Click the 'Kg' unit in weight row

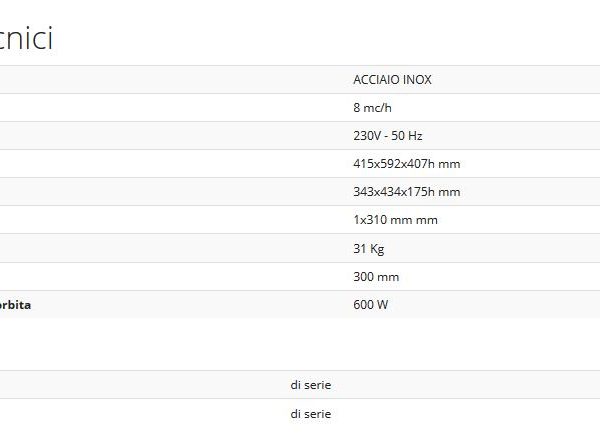coord(377,249)
